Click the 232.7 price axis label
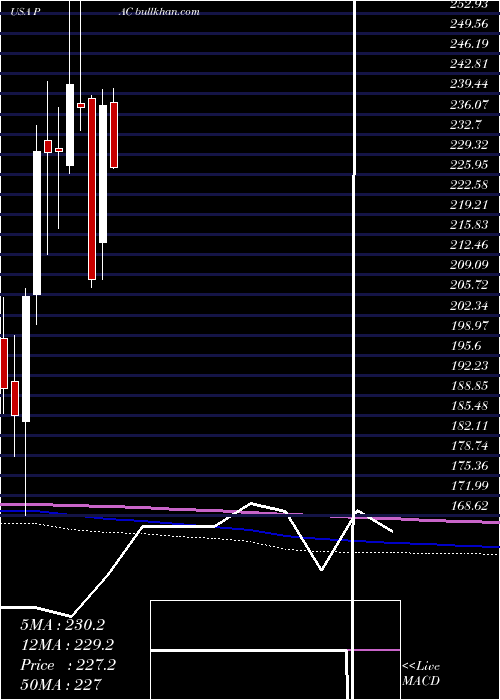Viewport: 500px width, 700px height. 466,125
